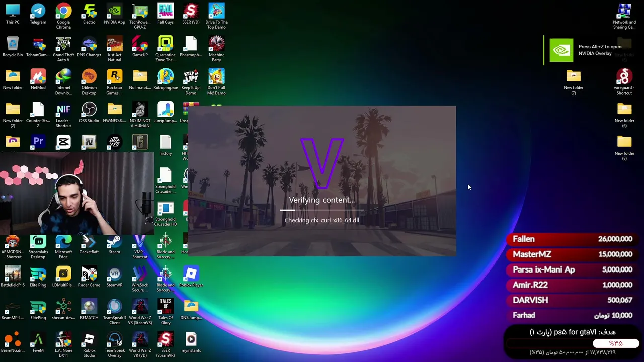This screenshot has height=362, width=644.
Task: Open OBS Studio from the desktop
Action: click(x=89, y=112)
